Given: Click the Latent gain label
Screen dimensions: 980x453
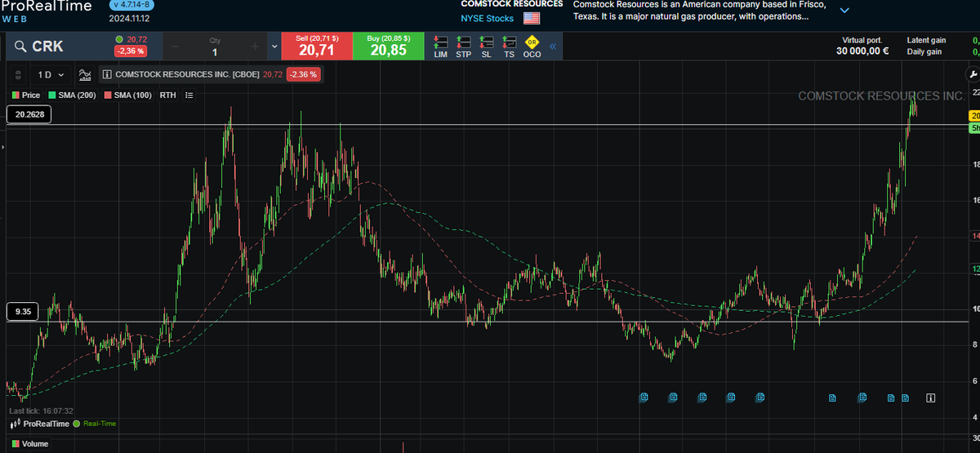Looking at the screenshot, I should [926, 40].
